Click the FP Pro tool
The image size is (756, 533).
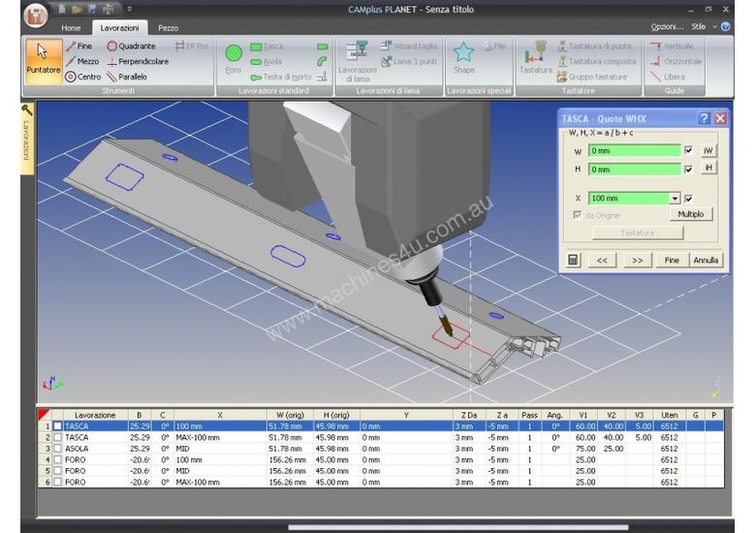[x=191, y=47]
